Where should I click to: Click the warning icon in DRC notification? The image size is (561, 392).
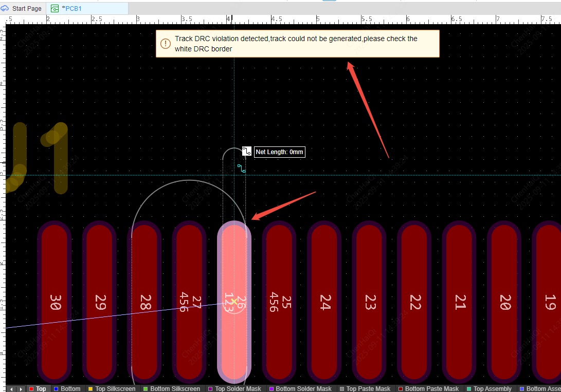point(165,44)
